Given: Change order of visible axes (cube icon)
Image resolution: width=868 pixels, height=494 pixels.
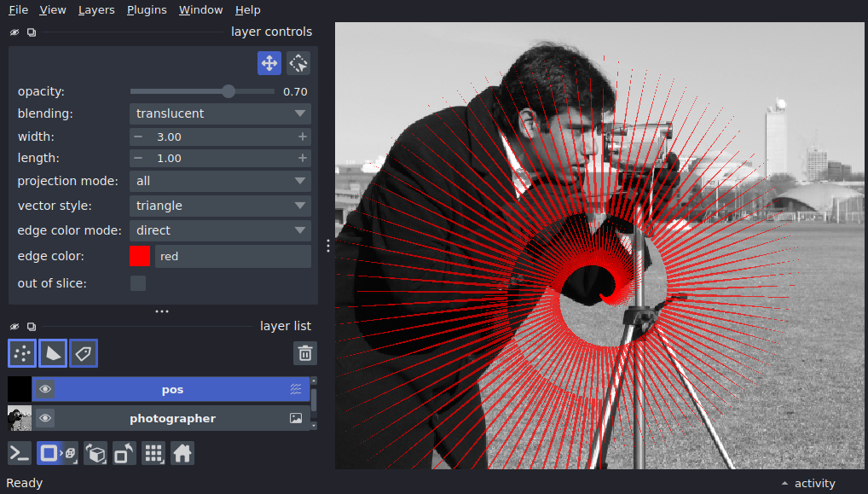Looking at the screenshot, I should point(95,454).
